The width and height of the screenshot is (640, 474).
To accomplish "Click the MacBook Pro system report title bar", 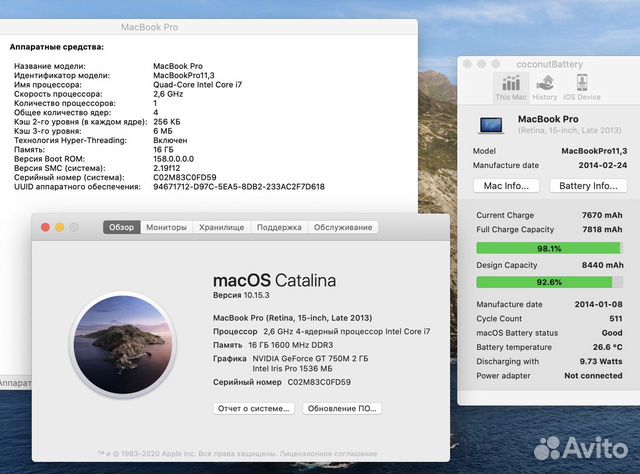I will pyautogui.click(x=149, y=27).
